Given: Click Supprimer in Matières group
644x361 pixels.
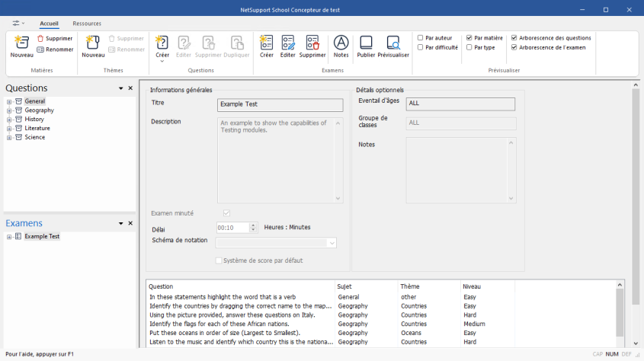Looking at the screenshot, I should [x=55, y=38].
